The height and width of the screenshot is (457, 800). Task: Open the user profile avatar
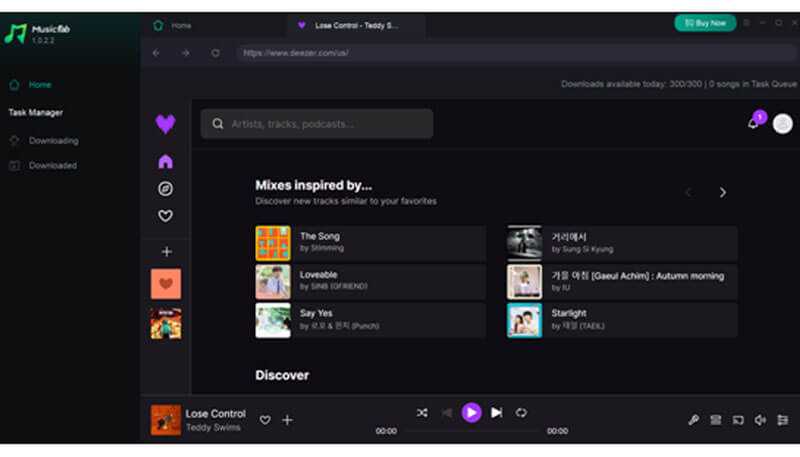(x=782, y=123)
